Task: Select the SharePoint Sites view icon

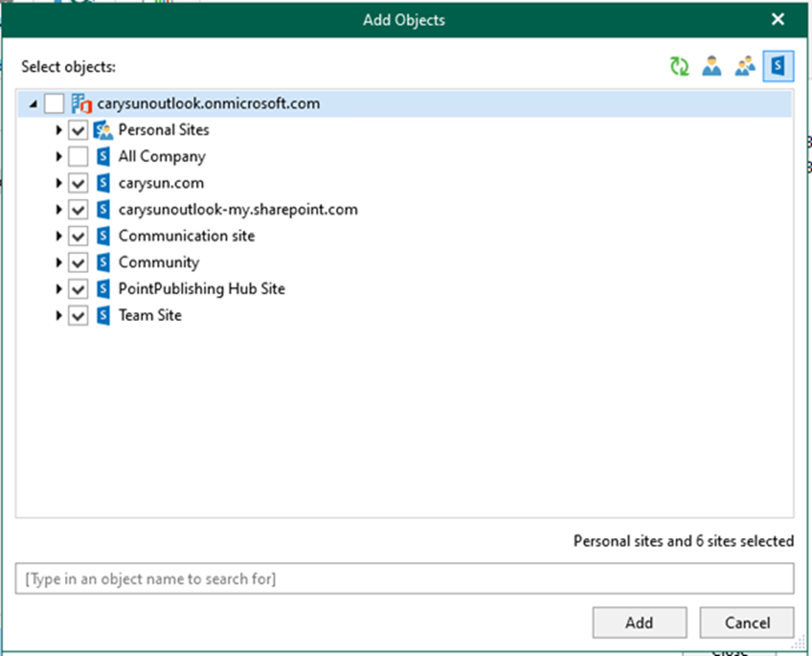Action: pyautogui.click(x=778, y=66)
